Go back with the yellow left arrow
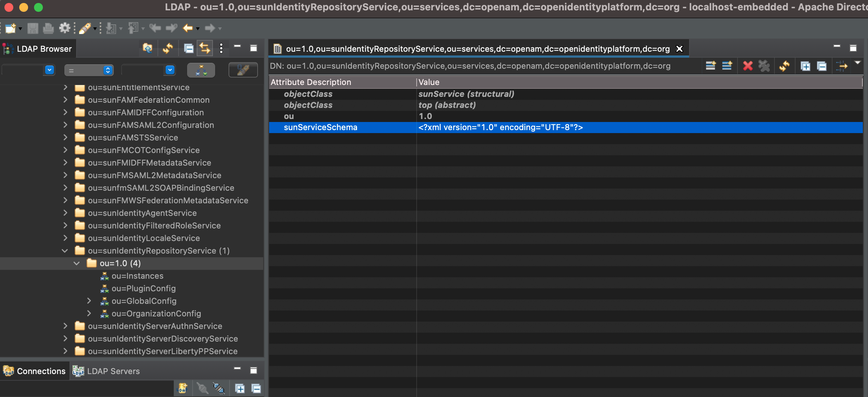This screenshot has width=868, height=397. pos(188,28)
